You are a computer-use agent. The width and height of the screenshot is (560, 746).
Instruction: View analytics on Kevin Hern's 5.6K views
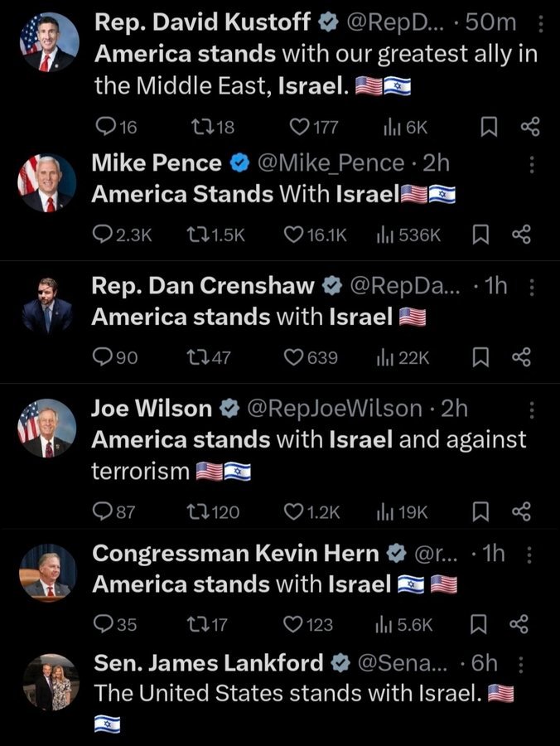click(404, 625)
